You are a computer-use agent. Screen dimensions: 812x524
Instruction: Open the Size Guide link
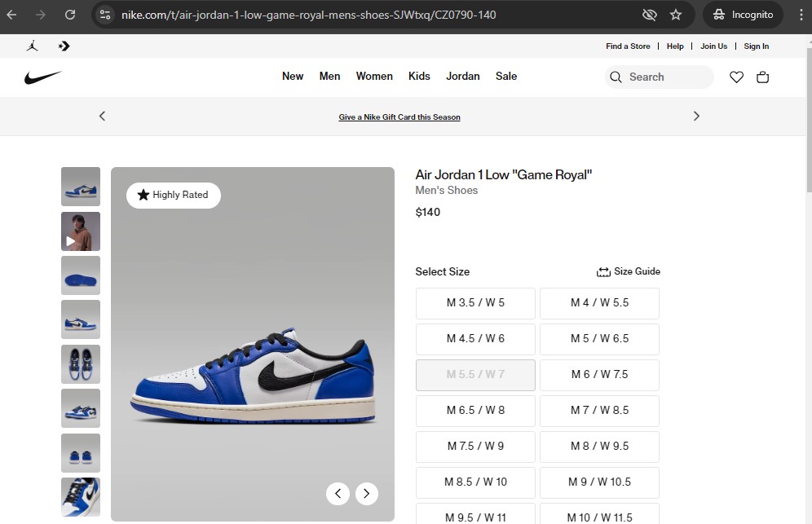(629, 271)
